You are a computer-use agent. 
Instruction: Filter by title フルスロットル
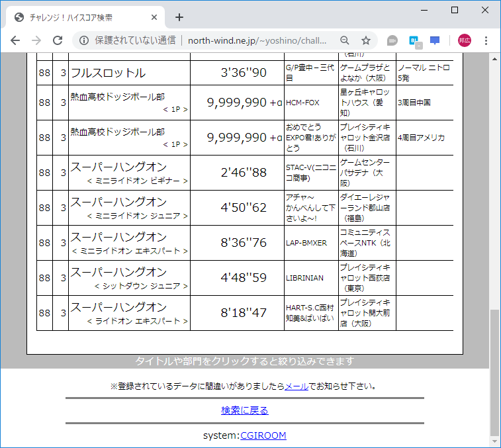[108, 73]
